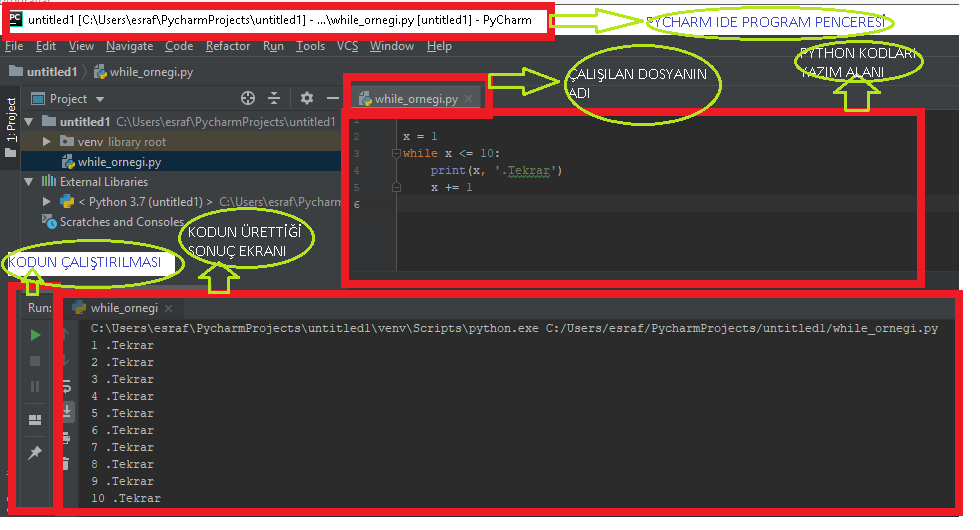Open the Window menu

pyautogui.click(x=392, y=46)
